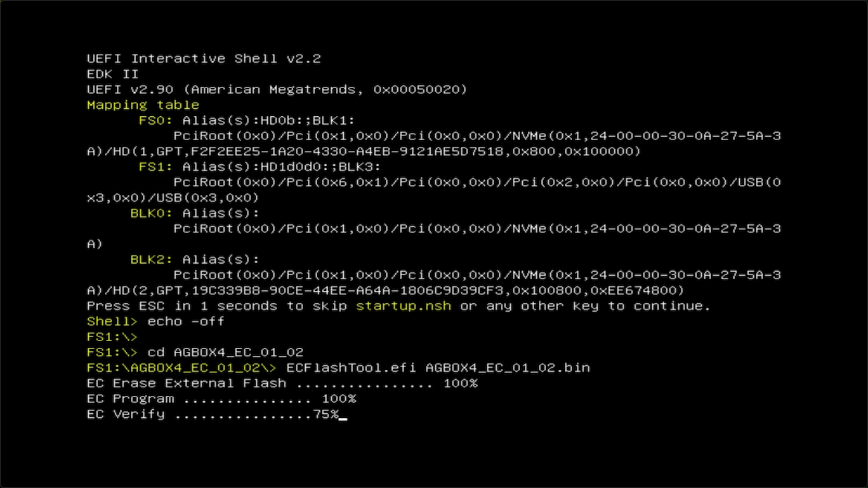Click the blinking cursor after "75%"
The image size is (868, 488).
pyautogui.click(x=343, y=415)
